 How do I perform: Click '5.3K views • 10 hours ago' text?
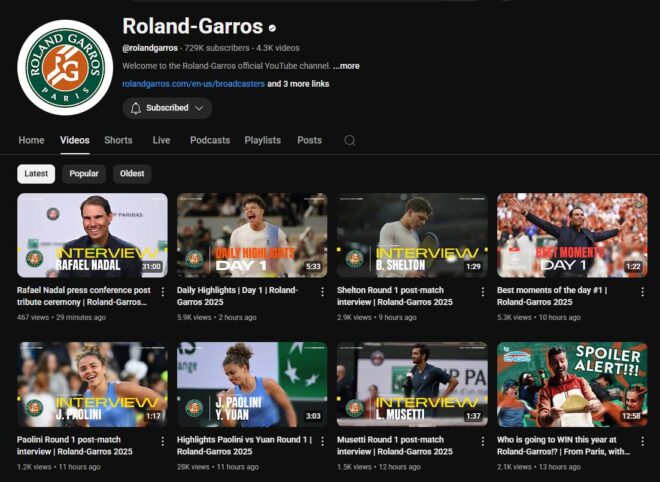tap(539, 317)
